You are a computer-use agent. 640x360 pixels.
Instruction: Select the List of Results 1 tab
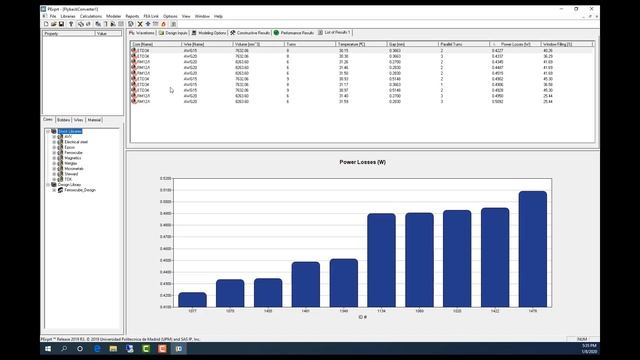coord(335,32)
